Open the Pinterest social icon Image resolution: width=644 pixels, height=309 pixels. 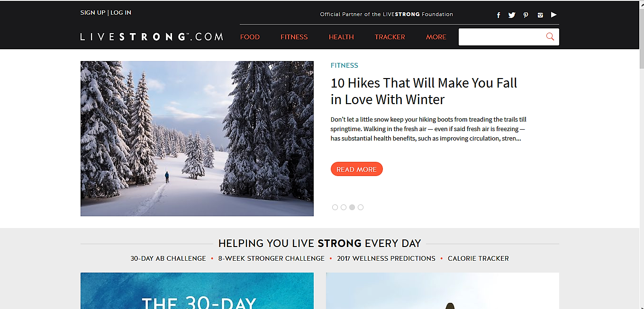[x=526, y=15]
